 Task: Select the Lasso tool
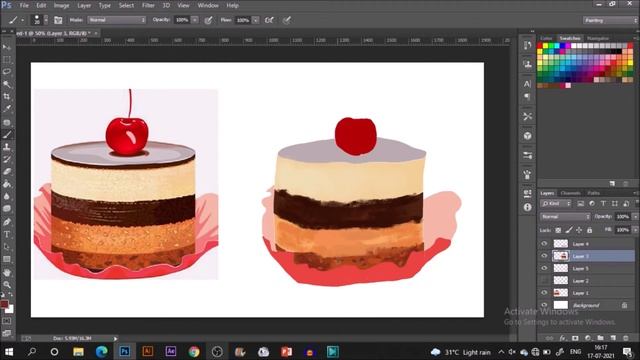7,72
